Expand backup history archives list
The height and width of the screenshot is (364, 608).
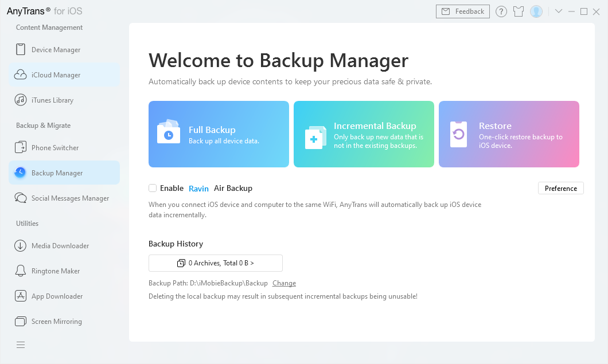[x=215, y=263]
